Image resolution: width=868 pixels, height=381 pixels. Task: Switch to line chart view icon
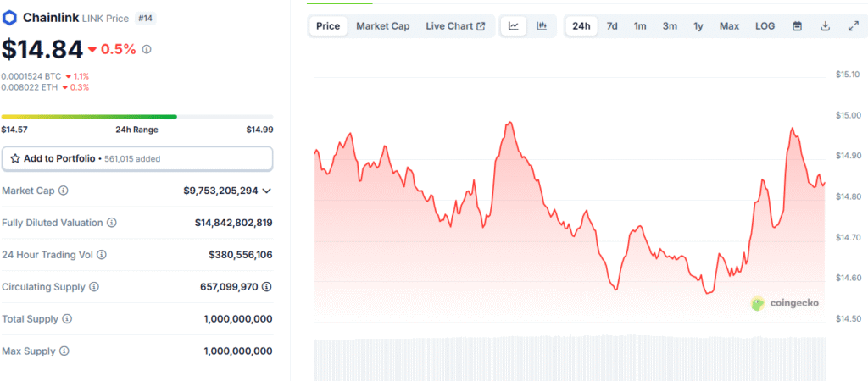coord(514,26)
